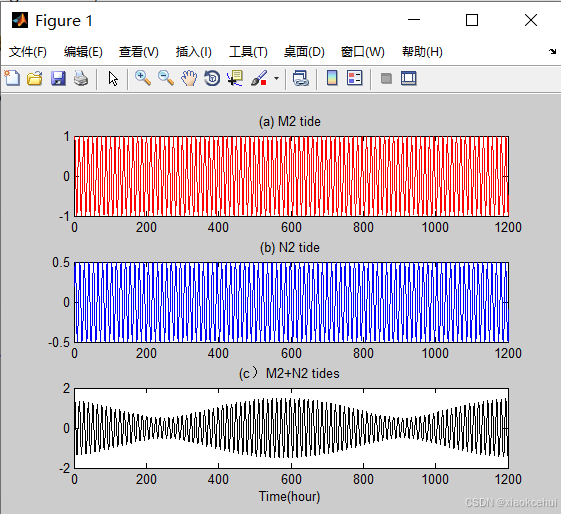561x514 pixels.
Task: Activate the Zoom Out magnifier tool
Action: [x=166, y=78]
